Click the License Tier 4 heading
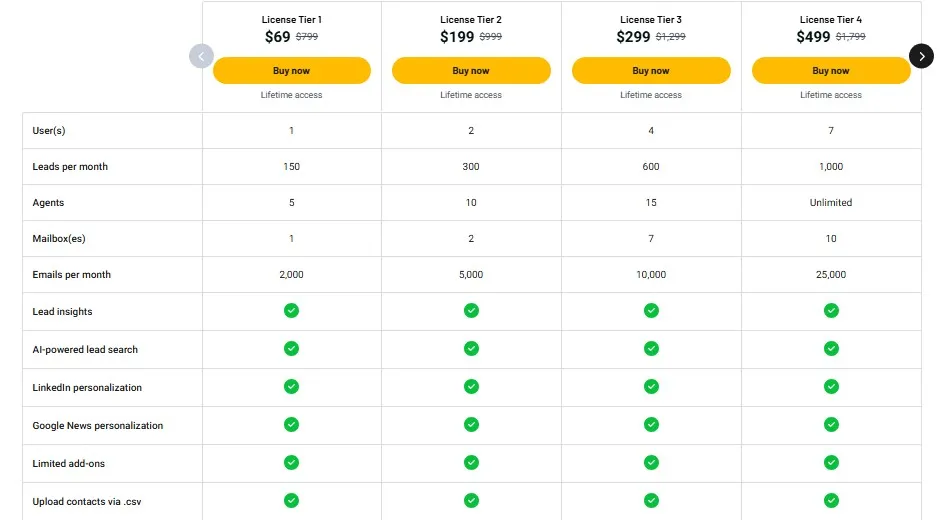Image resolution: width=944 pixels, height=520 pixels. click(831, 20)
